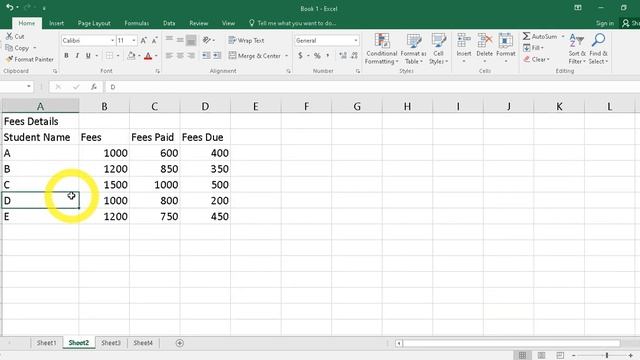640x360 pixels.
Task: Switch to the View tab
Action: 228,23
